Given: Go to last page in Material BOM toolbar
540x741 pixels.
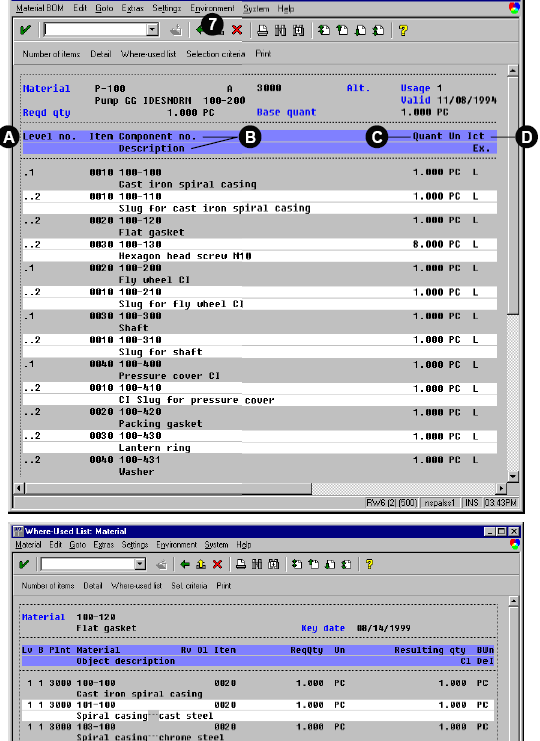Looking at the screenshot, I should [x=378, y=31].
